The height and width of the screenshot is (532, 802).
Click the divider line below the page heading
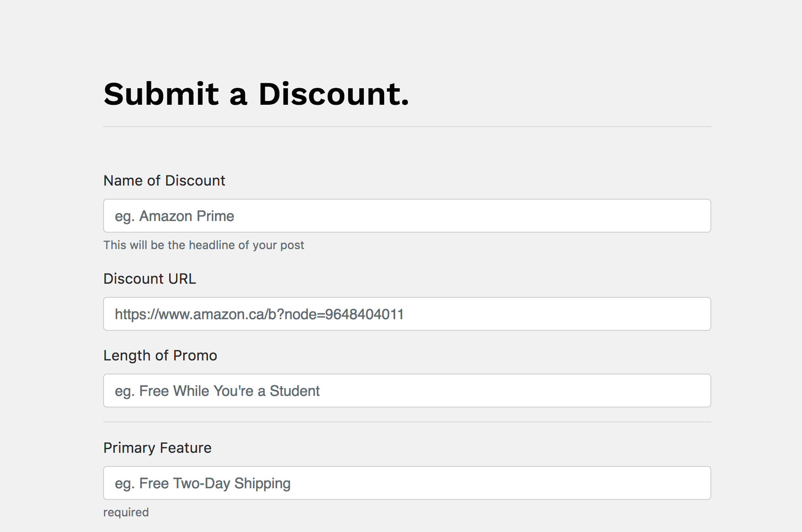[x=407, y=127]
